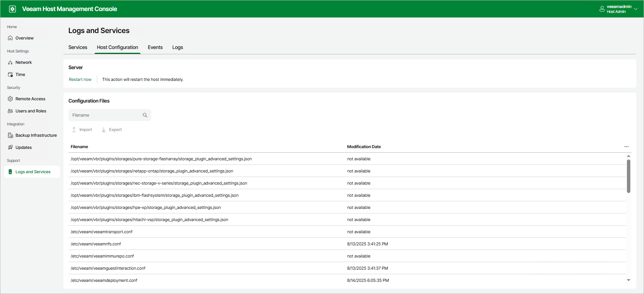Click the Updates rocket icon
The width and height of the screenshot is (644, 294).
[x=10, y=147]
